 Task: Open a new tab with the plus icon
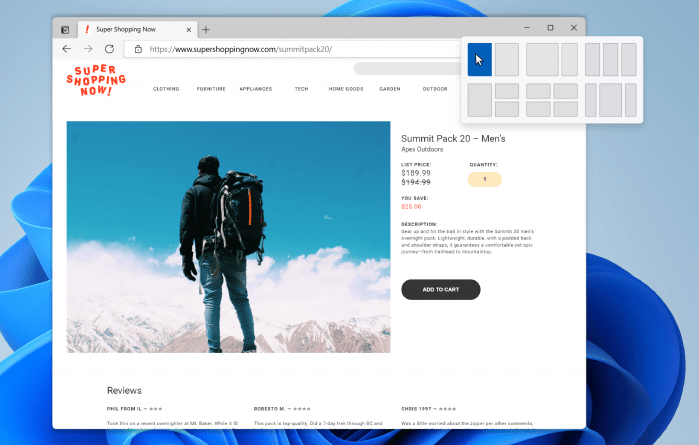click(x=206, y=30)
